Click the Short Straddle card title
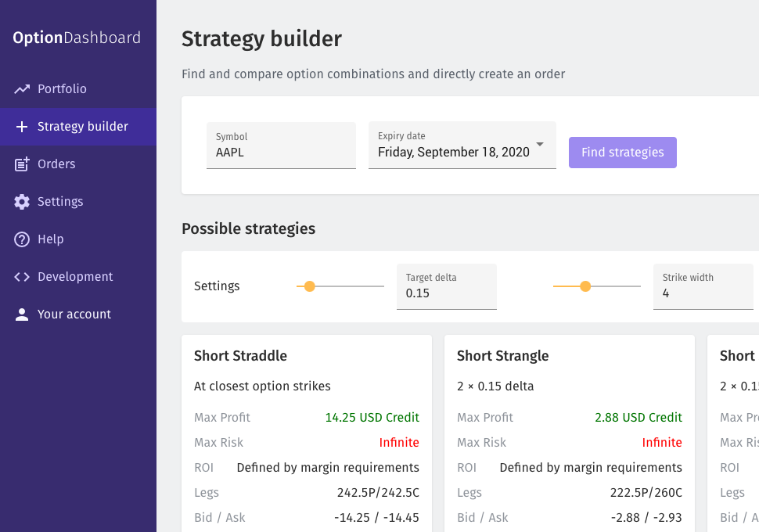Viewport: 759px width, 532px height. pyautogui.click(x=240, y=355)
